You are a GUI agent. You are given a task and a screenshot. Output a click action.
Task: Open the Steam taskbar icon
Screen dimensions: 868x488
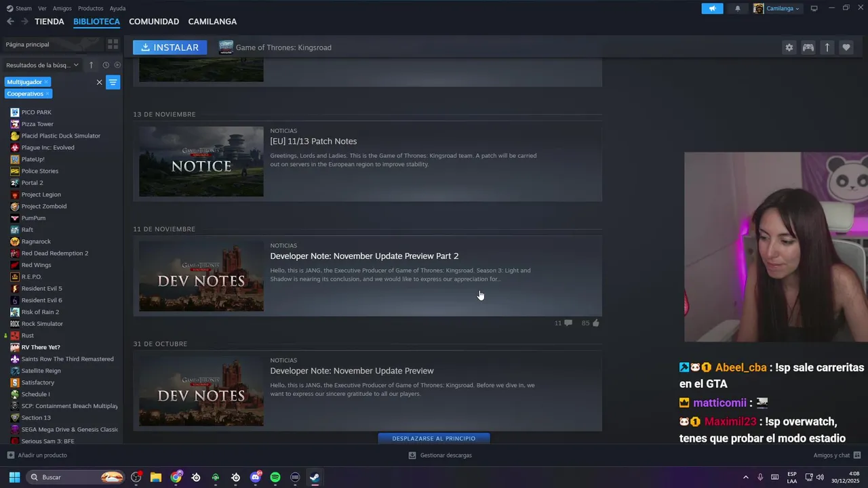click(x=315, y=477)
